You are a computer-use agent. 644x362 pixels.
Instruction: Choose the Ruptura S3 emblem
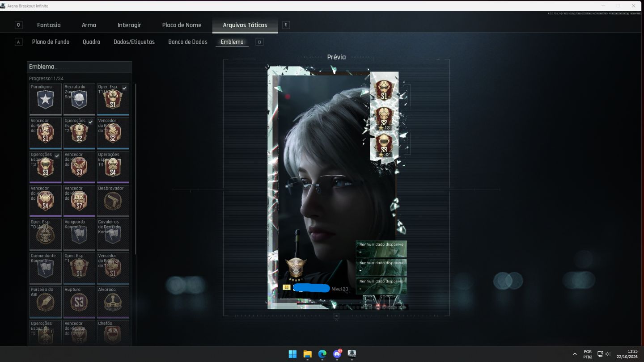pyautogui.click(x=79, y=302)
